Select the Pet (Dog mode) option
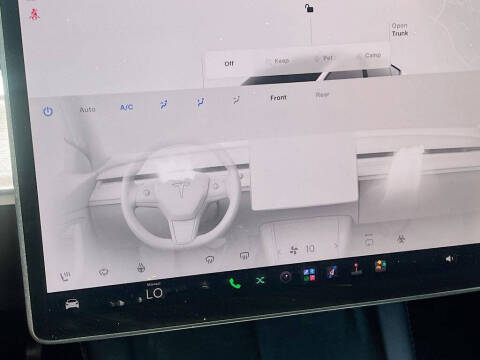This screenshot has height=360, width=480. [x=328, y=58]
